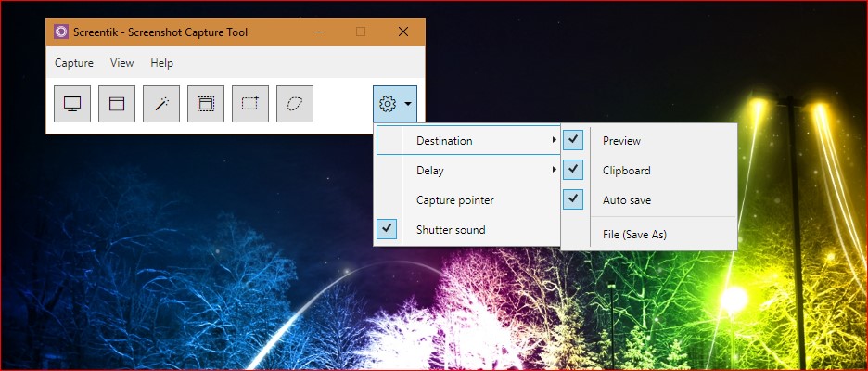The width and height of the screenshot is (868, 371).
Task: Expand the Delay submenu arrow
Action: pyautogui.click(x=555, y=170)
